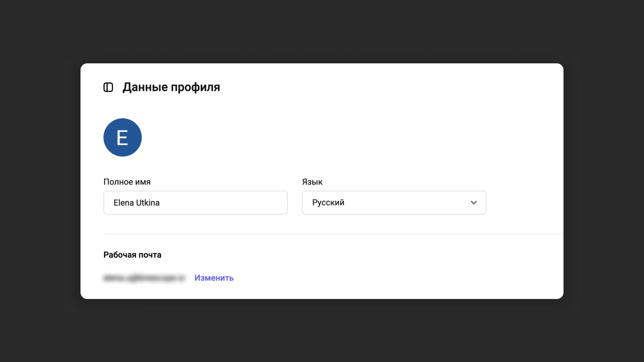Image resolution: width=644 pixels, height=362 pixels.
Task: Click the app logo icon next to Данные профиля
Action: [x=108, y=87]
